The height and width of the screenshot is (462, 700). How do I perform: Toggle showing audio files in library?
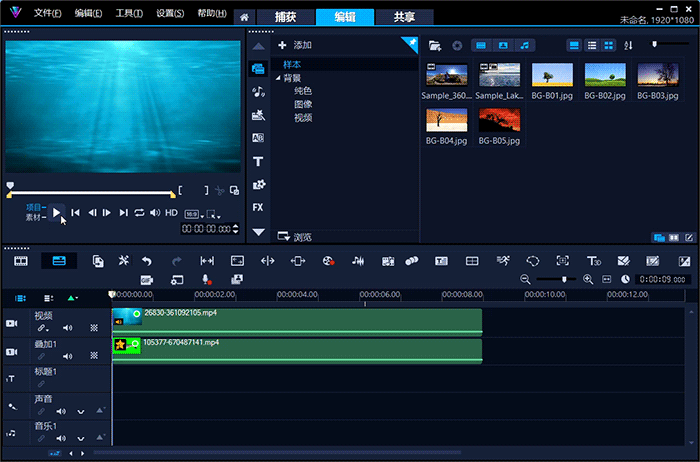(x=526, y=45)
